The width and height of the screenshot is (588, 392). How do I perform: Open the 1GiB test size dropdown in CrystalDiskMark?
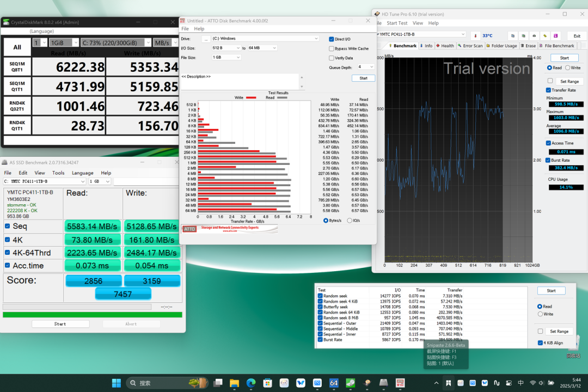[x=64, y=43]
